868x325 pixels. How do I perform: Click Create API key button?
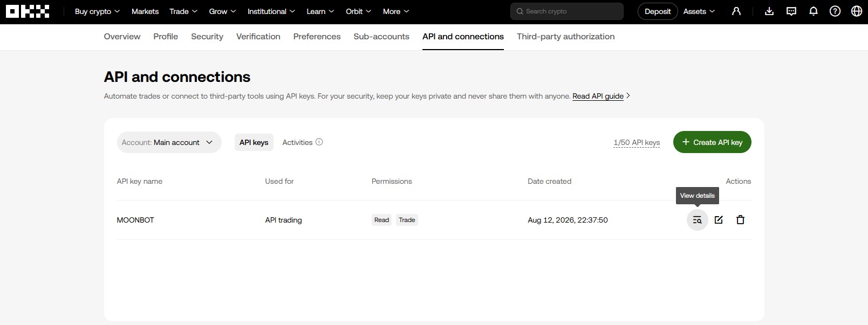pyautogui.click(x=712, y=142)
